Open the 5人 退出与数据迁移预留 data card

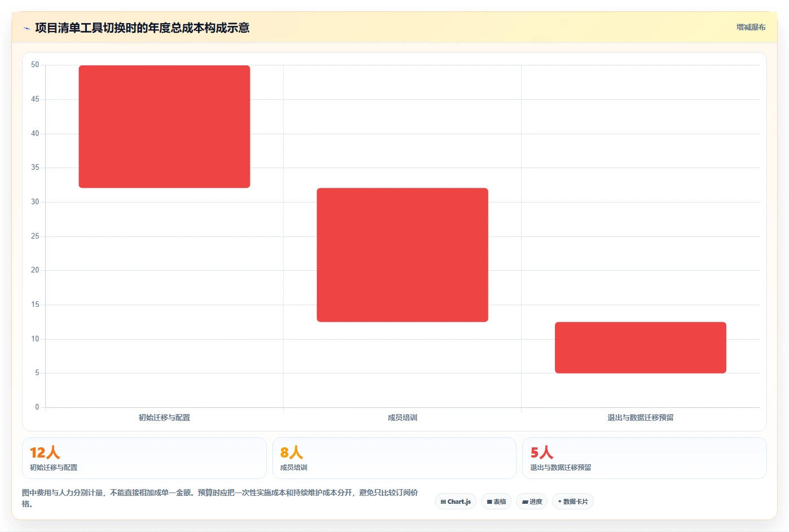pyautogui.click(x=644, y=458)
